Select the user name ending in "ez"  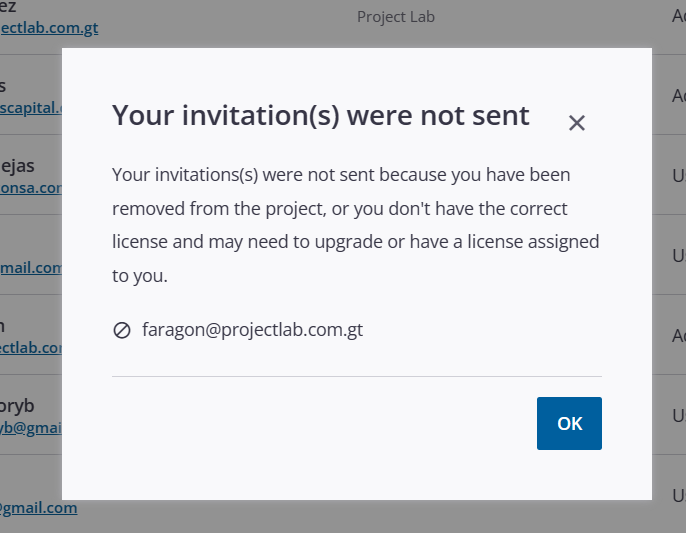8,7
